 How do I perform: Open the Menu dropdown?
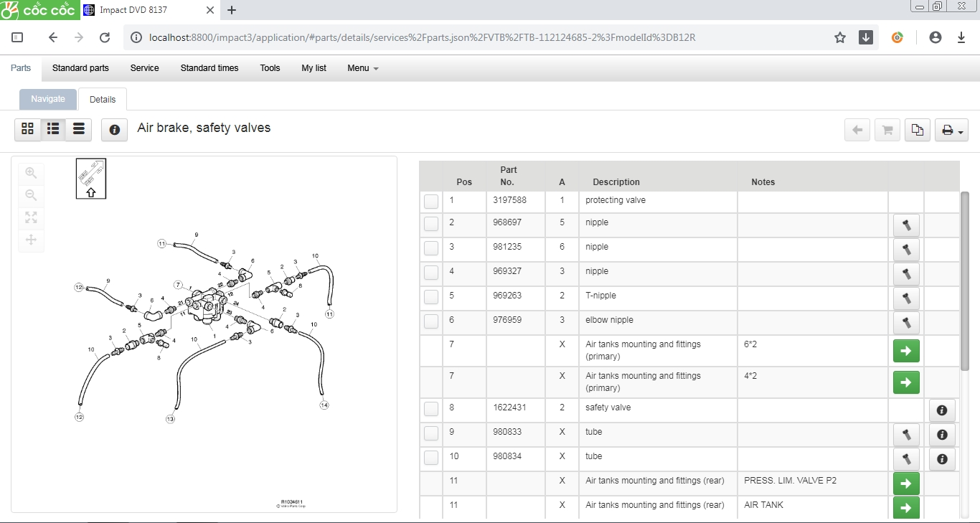point(362,68)
